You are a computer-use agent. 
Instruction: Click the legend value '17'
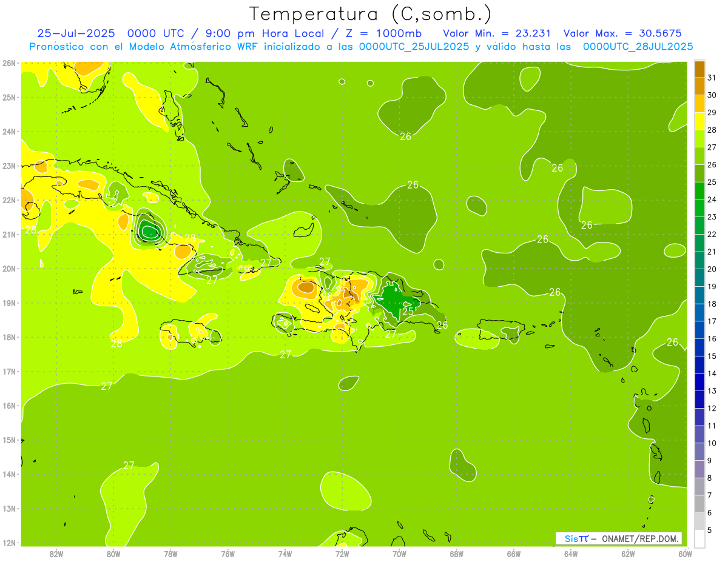[712, 321]
